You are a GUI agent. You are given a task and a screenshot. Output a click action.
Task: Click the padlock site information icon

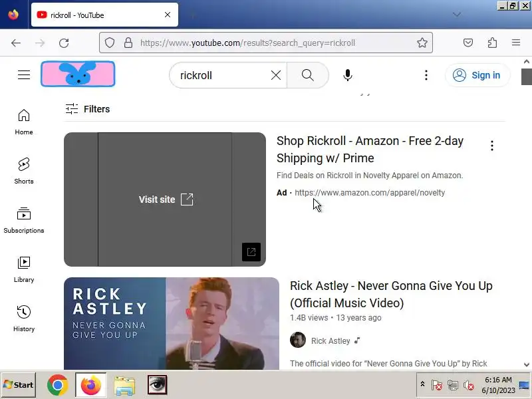click(128, 43)
